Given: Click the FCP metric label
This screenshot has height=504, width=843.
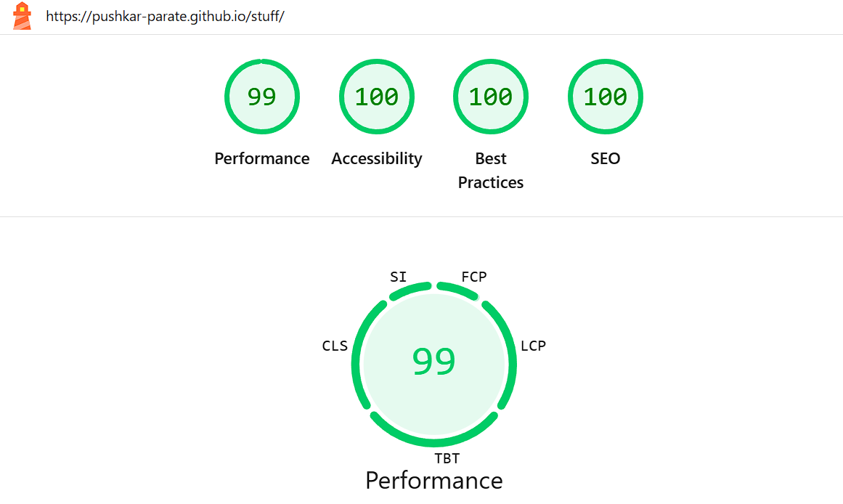Looking at the screenshot, I should coord(474,277).
